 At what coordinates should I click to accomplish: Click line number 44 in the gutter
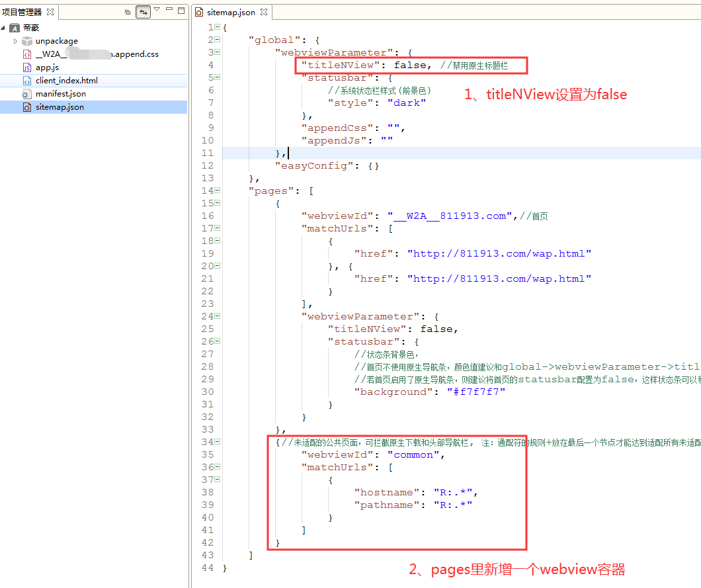point(208,567)
